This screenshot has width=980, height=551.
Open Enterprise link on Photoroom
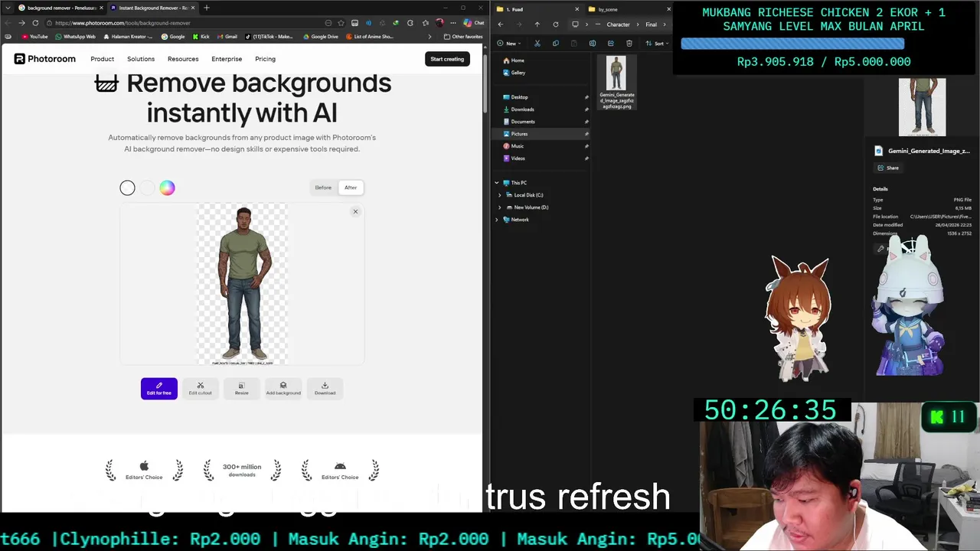[x=227, y=59]
